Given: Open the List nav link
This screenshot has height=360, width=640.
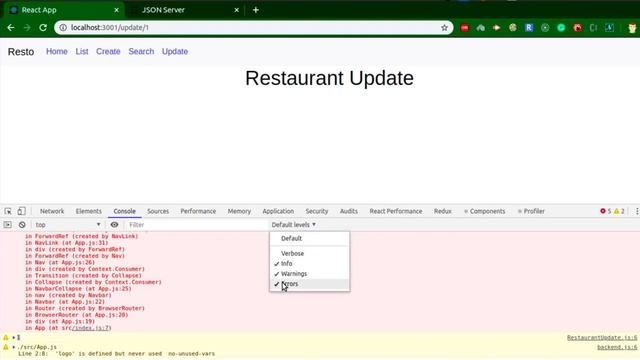Looking at the screenshot, I should click(82, 51).
